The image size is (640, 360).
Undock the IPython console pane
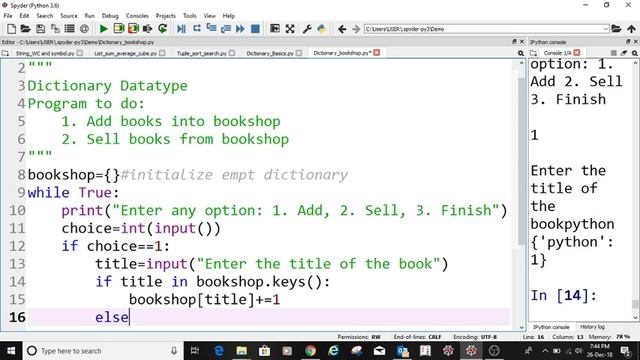[x=628, y=42]
